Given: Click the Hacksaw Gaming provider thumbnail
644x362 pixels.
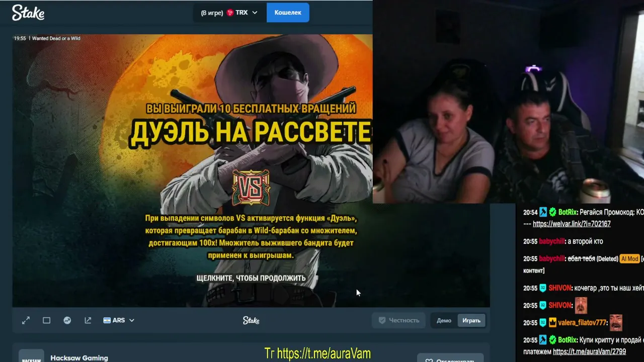Looking at the screenshot, I should coord(31,356).
